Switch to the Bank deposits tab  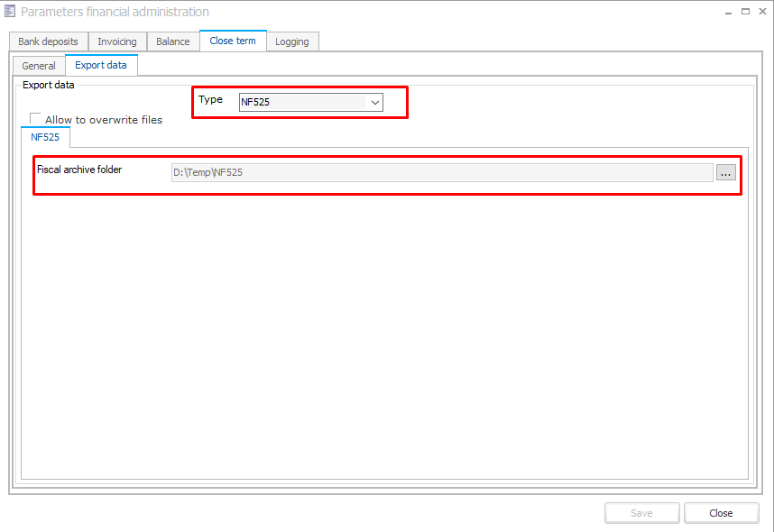(x=49, y=41)
